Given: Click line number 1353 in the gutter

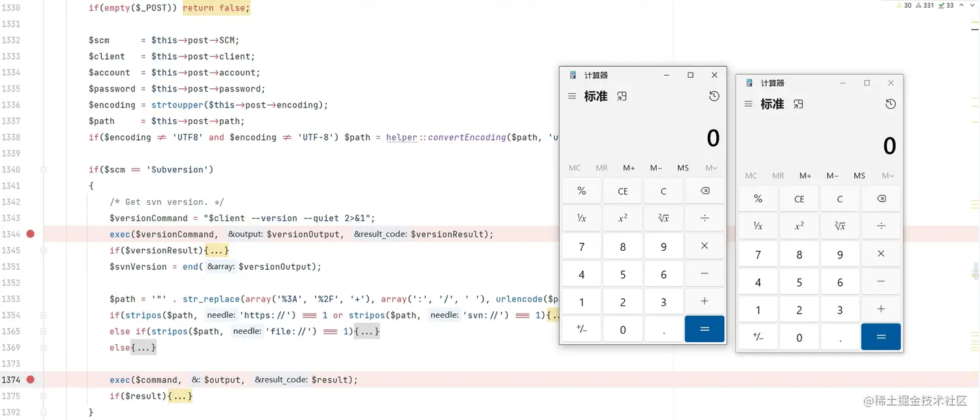Looking at the screenshot, I should [x=11, y=299].
